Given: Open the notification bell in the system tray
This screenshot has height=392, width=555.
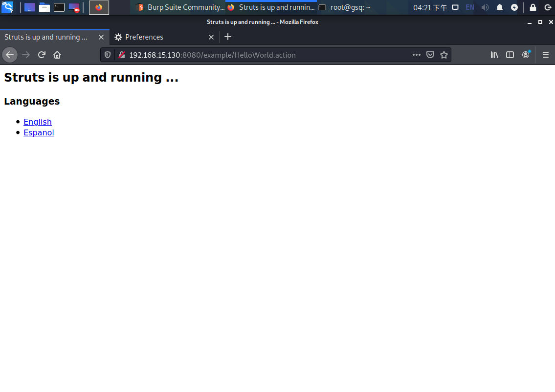Looking at the screenshot, I should (499, 7).
